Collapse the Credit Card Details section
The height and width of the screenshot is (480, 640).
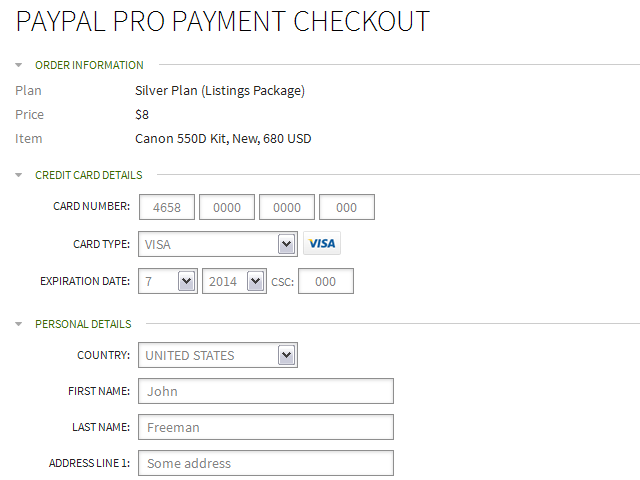tap(18, 175)
